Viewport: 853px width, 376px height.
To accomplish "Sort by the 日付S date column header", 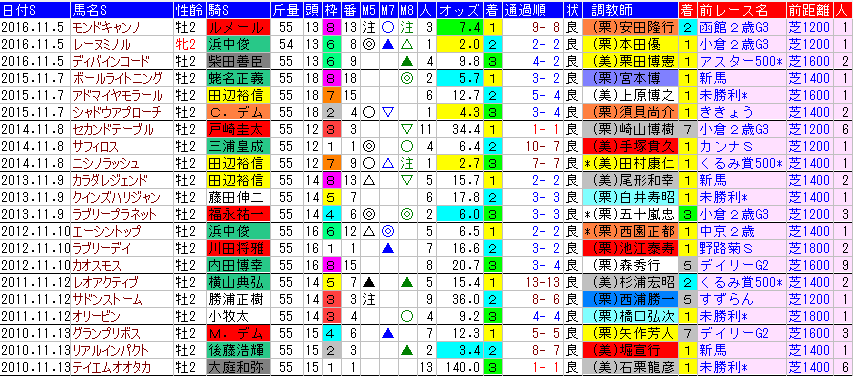I will (x=35, y=10).
